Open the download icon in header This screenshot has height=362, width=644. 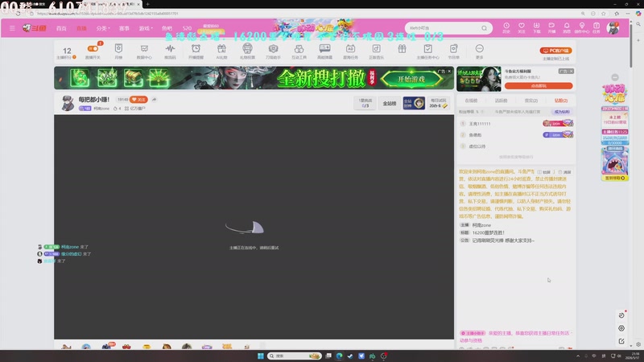point(536,27)
